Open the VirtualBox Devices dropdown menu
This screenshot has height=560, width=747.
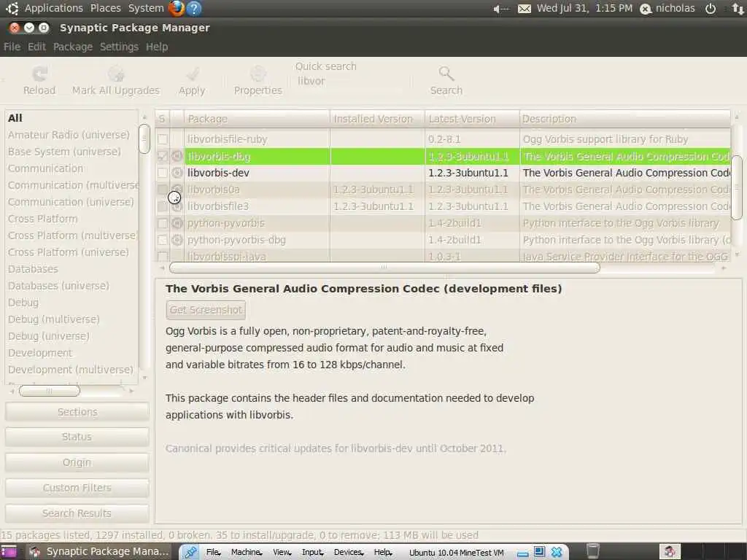[349, 552]
